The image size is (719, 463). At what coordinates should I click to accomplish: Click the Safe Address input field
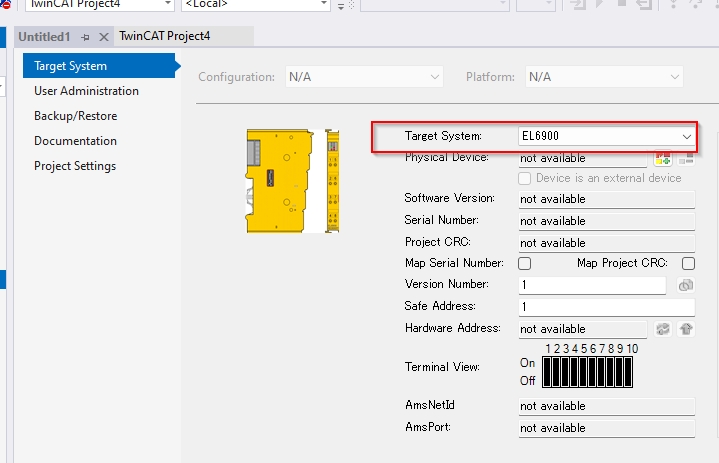click(607, 307)
